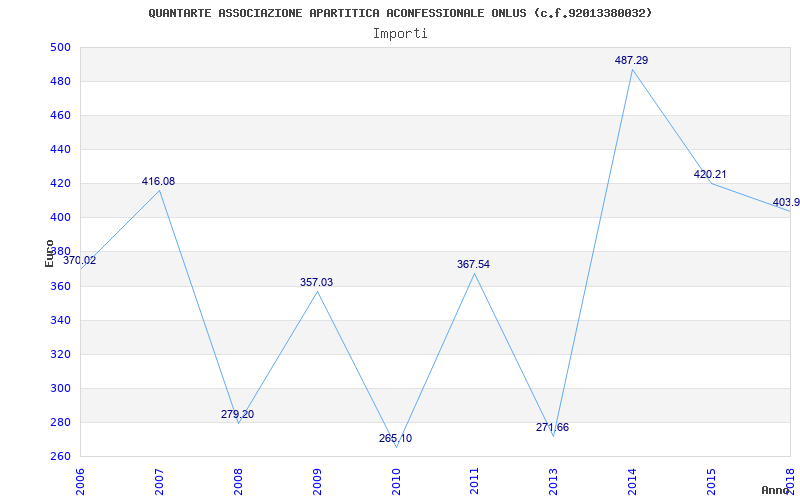Select the partially cut 403.9 data label
Viewport: 800px width, 500px height.
click(x=786, y=203)
